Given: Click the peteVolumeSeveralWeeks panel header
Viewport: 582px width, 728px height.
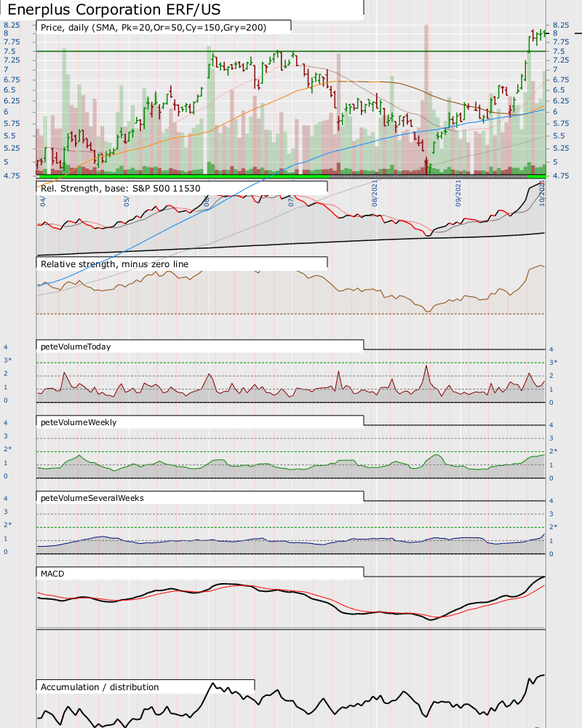Looking at the screenshot, I should [92, 498].
